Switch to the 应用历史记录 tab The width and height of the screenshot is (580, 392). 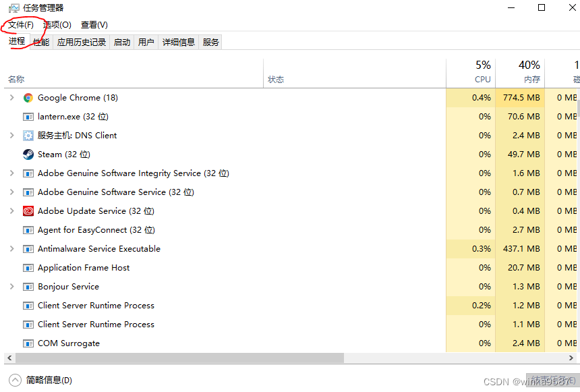82,43
